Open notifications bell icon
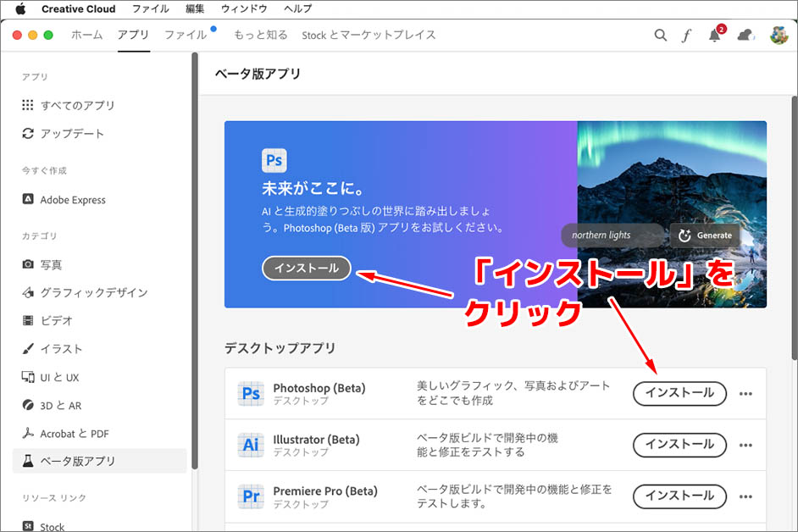Viewport: 798px width, 532px height. 715,36
